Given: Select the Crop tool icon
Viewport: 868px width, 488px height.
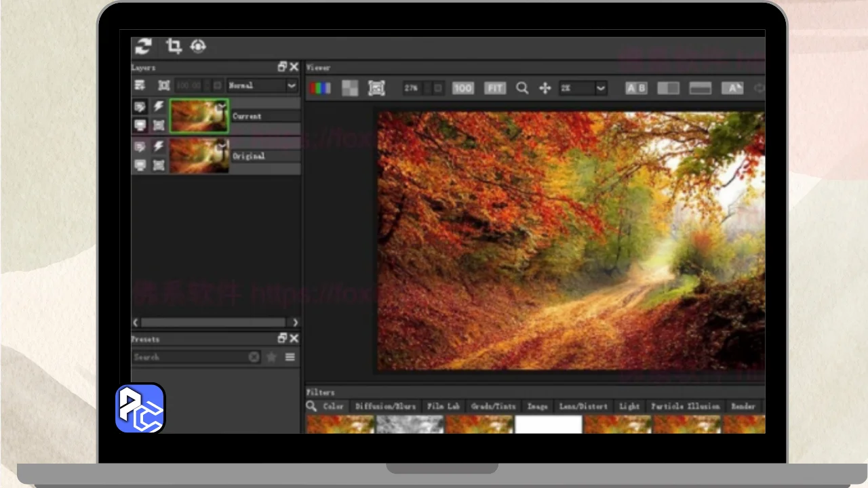Looking at the screenshot, I should (x=174, y=46).
